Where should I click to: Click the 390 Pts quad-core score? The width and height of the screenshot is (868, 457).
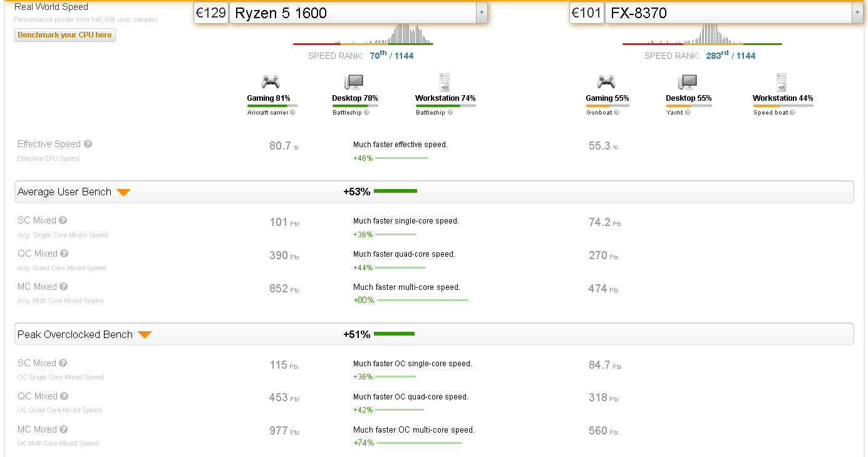(x=284, y=255)
